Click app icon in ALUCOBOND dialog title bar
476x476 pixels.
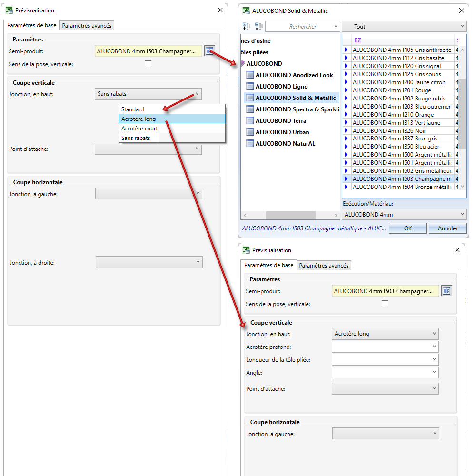pyautogui.click(x=246, y=10)
